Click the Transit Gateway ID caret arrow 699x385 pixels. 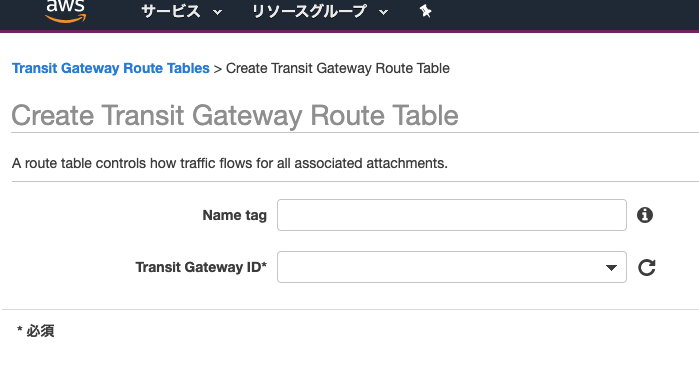point(611,267)
